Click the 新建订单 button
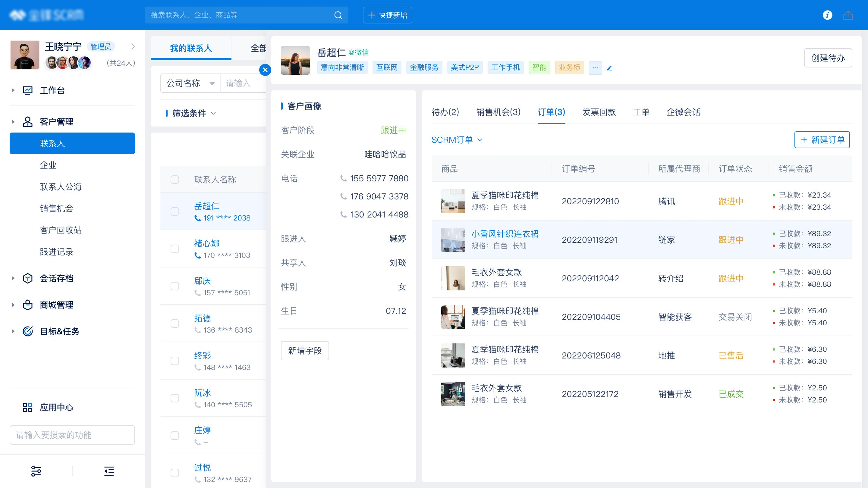Image resolution: width=868 pixels, height=488 pixels. [822, 140]
